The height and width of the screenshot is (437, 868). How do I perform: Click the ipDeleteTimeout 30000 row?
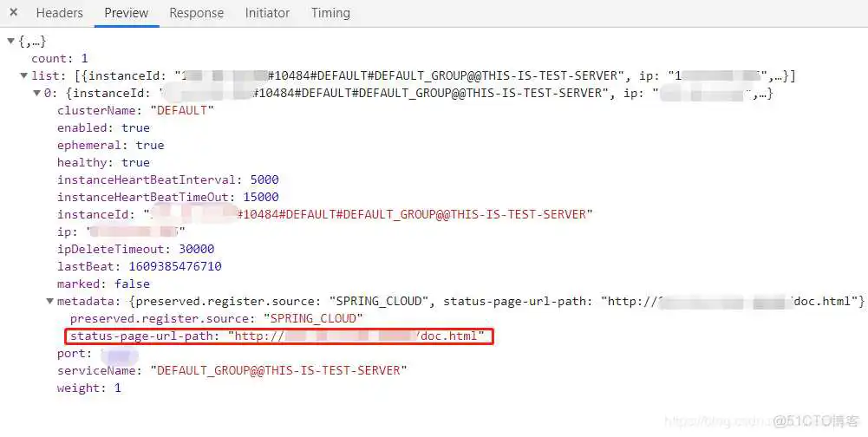[137, 249]
